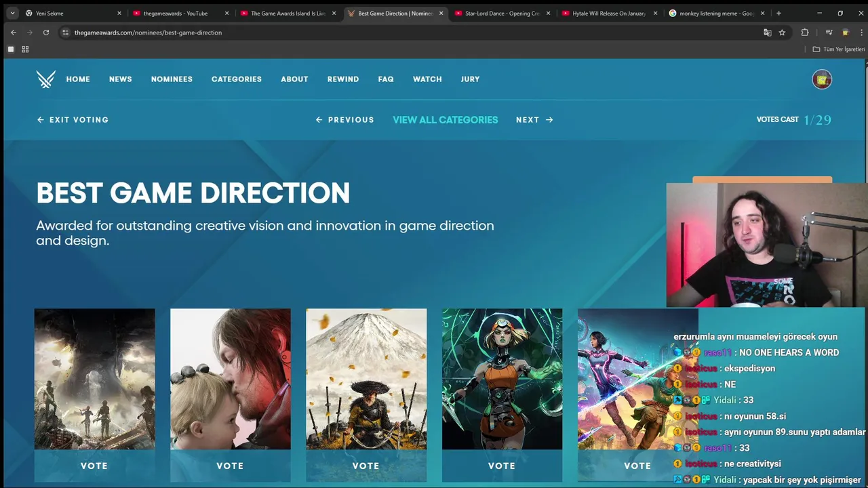Screen dimensions: 868x488
Task: Close the Star-Lord Dance tab
Action: (548, 13)
